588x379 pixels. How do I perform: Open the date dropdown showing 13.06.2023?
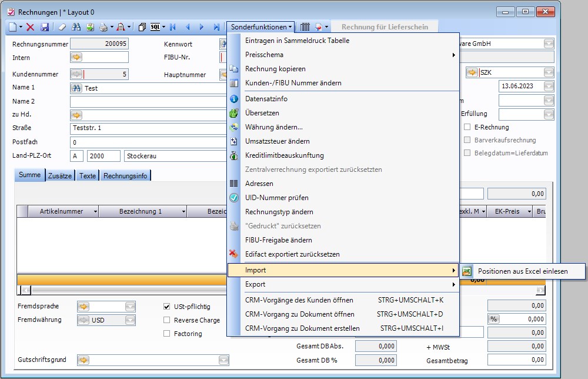tap(549, 87)
